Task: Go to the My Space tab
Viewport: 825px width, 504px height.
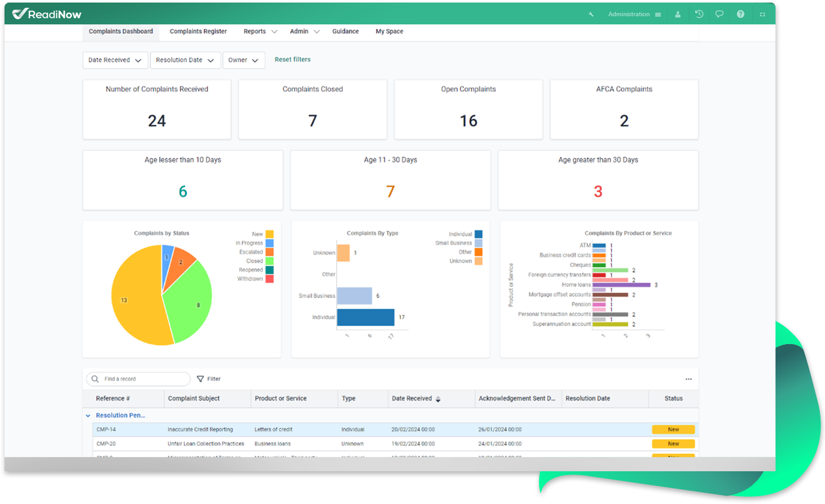Action: pos(389,31)
